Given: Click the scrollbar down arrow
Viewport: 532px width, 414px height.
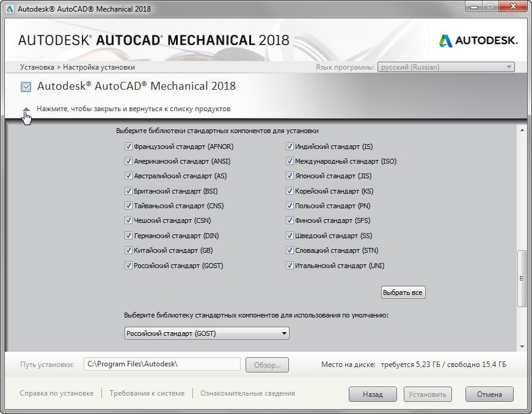Looking at the screenshot, I should point(522,346).
